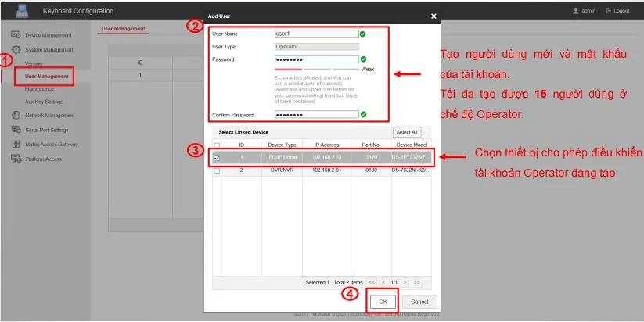Toggle the select-all checkbox in table header
This screenshot has height=322, width=644.
(217, 145)
